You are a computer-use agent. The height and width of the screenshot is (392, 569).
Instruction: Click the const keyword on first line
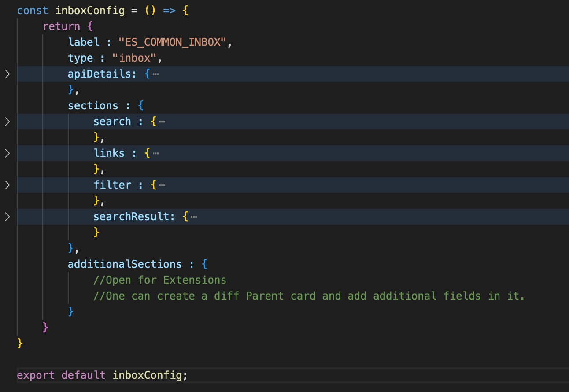click(33, 11)
